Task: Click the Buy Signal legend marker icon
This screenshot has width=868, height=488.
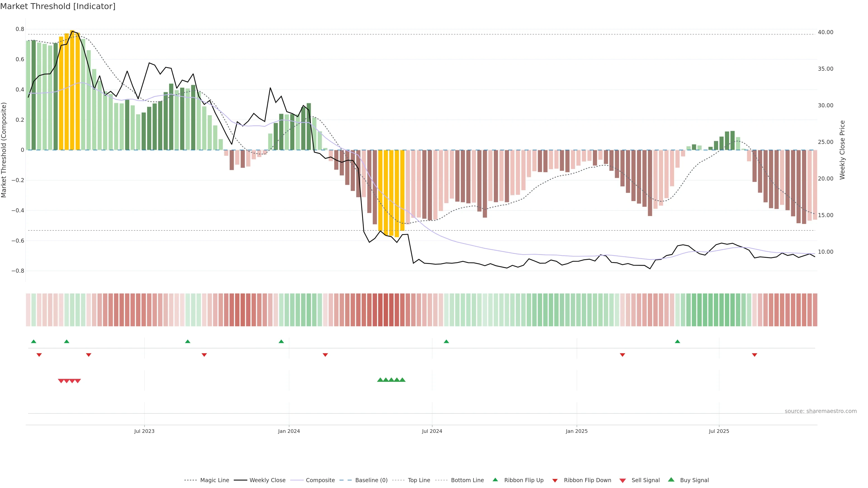Action: tap(671, 480)
